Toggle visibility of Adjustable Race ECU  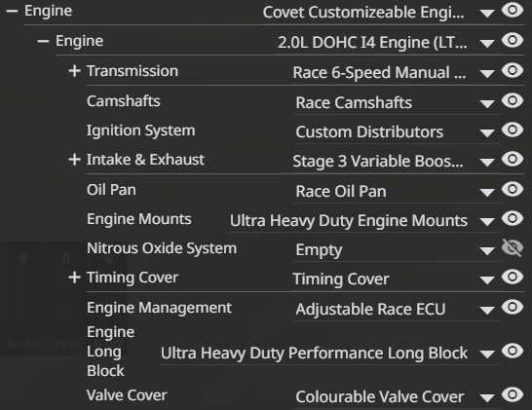513,307
